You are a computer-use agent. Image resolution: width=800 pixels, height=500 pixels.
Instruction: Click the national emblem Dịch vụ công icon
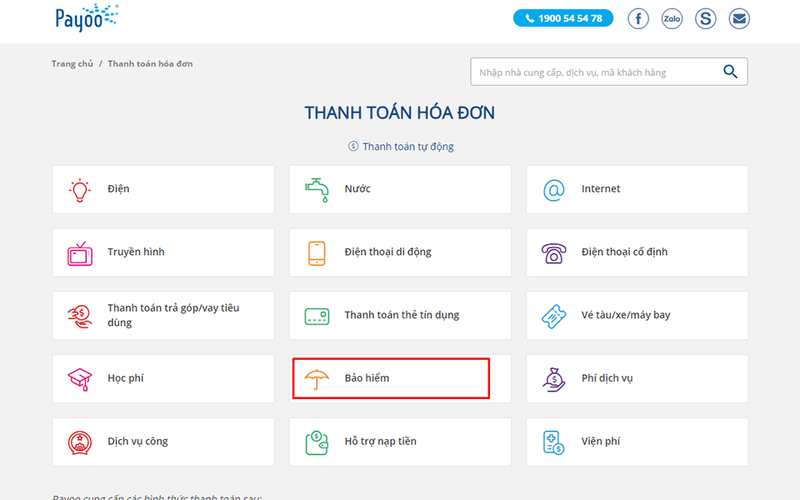point(80,443)
